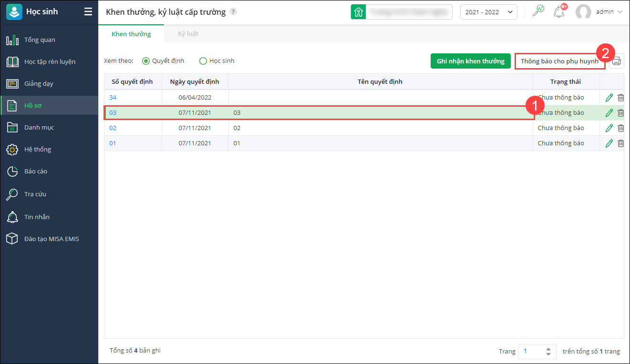Screen dimensions: 630x364
Task: Click the Giảng dạy board icon
Action: (12, 84)
